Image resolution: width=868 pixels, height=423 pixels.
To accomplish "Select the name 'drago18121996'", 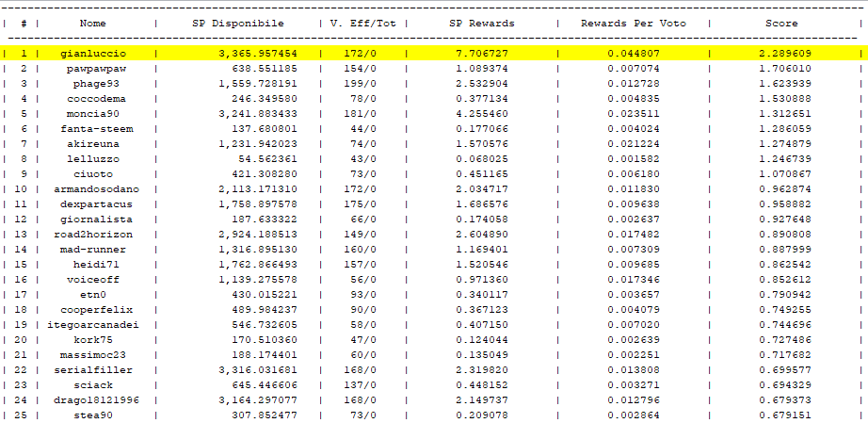I will (96, 399).
